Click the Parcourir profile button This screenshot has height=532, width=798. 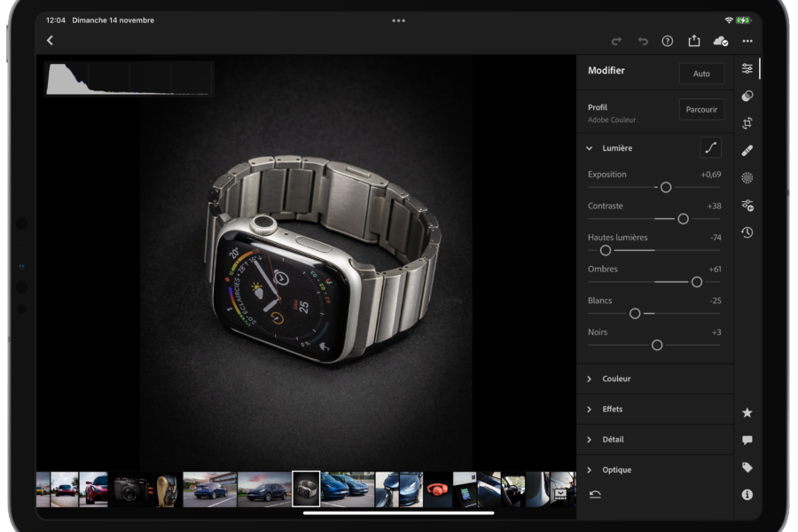click(701, 109)
